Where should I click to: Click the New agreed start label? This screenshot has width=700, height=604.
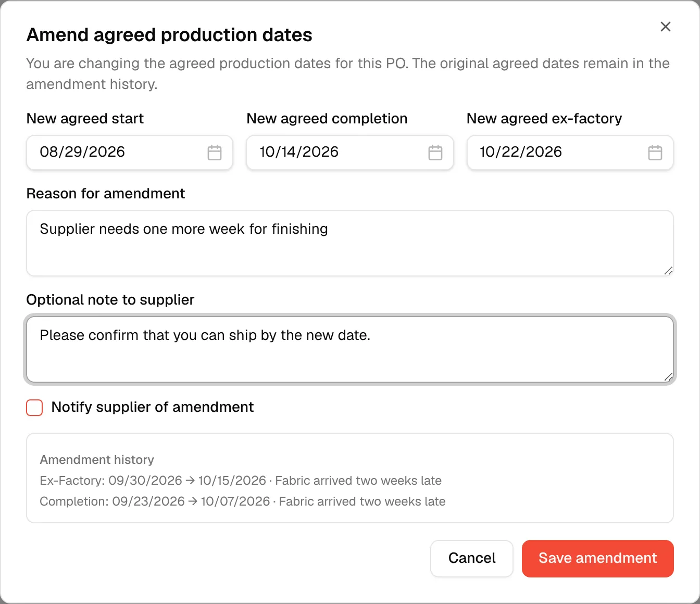click(85, 119)
